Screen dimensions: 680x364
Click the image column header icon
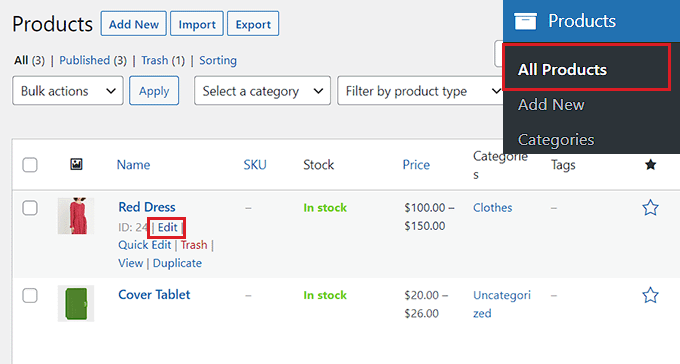[76, 164]
